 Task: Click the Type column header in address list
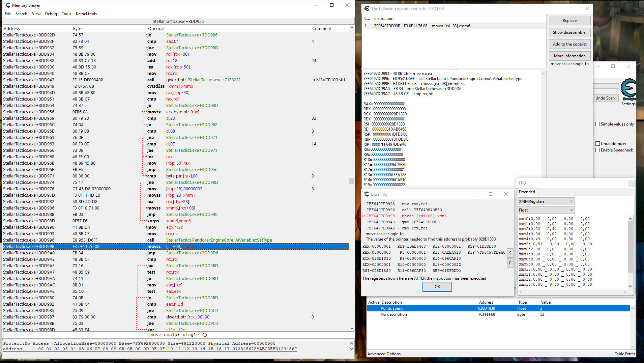point(528,302)
